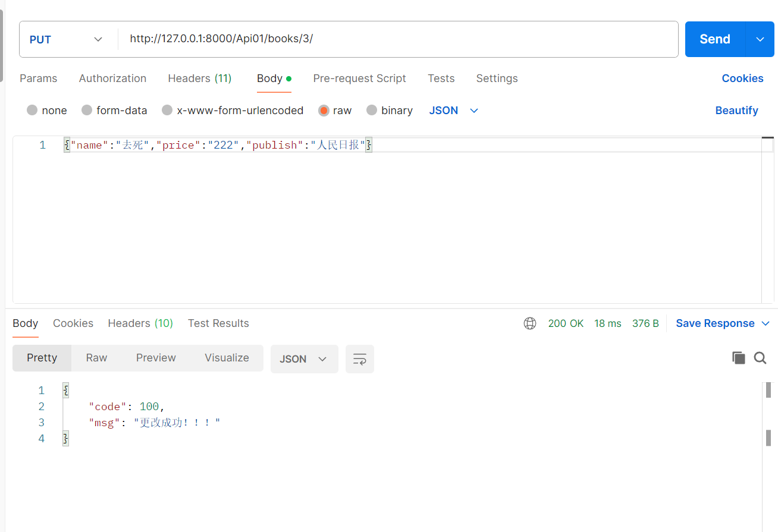Click the request URL input field
The width and height of the screenshot is (778, 532).
398,39
